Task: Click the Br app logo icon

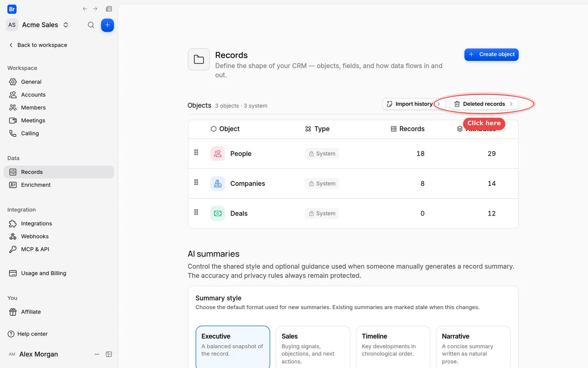Action: tap(12, 9)
